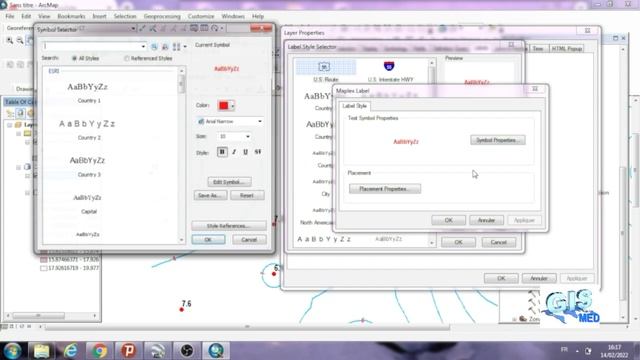Click the Reset button in Symbol Selector

click(x=247, y=196)
